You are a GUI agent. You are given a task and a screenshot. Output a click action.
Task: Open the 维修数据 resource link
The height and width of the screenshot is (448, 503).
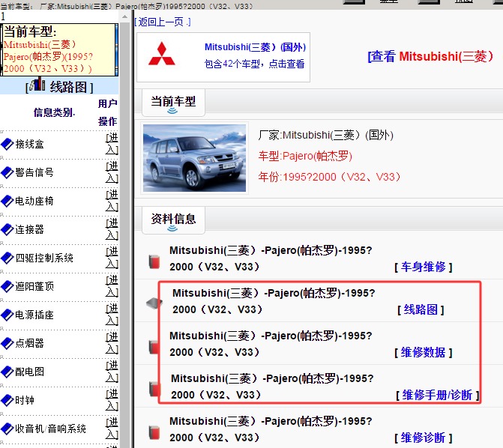click(x=423, y=352)
